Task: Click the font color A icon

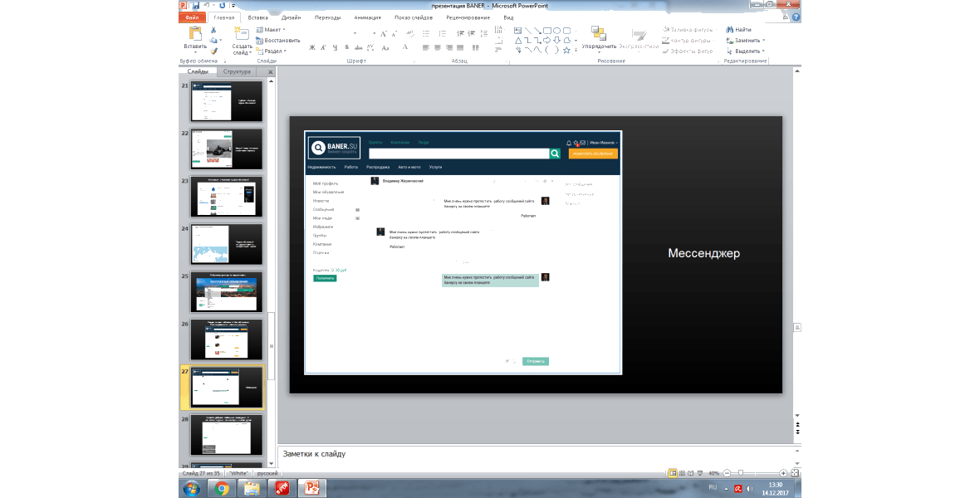Action: [405, 47]
